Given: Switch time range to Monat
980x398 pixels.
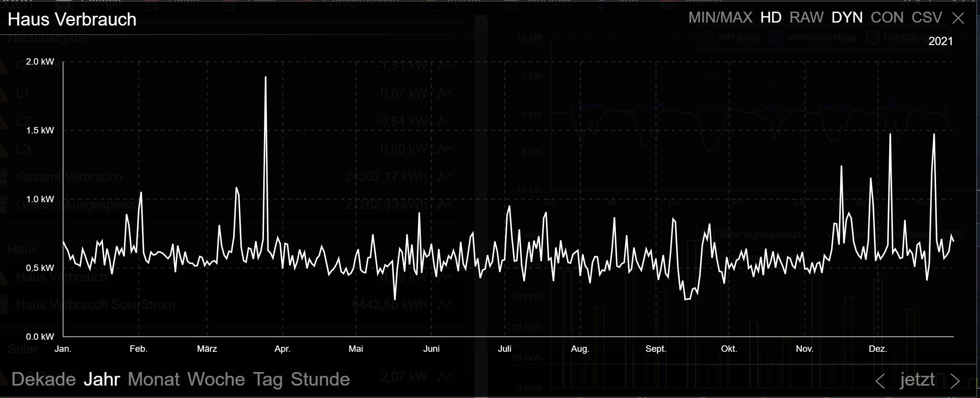Looking at the screenshot, I should tap(154, 379).
